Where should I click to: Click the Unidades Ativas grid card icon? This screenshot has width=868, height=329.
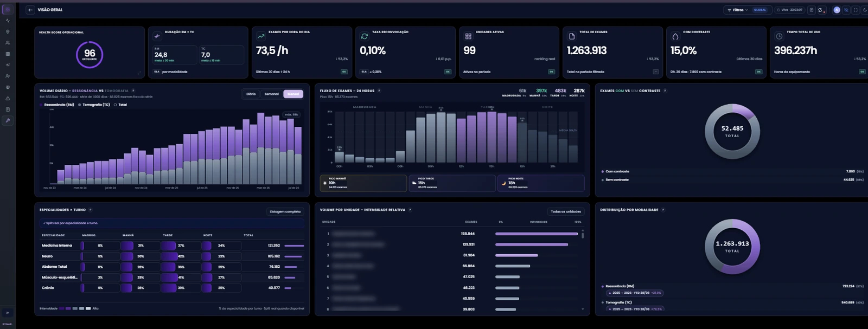pos(468,36)
